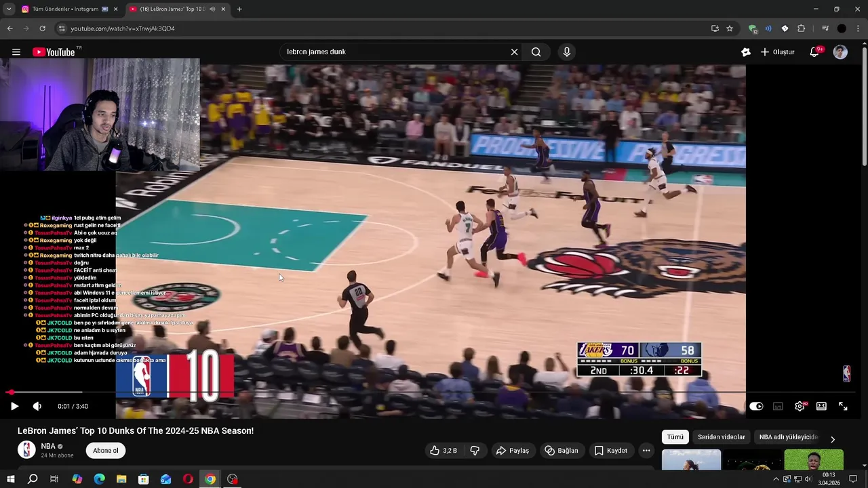Open video player settings gear
The image size is (868, 488).
click(x=800, y=406)
